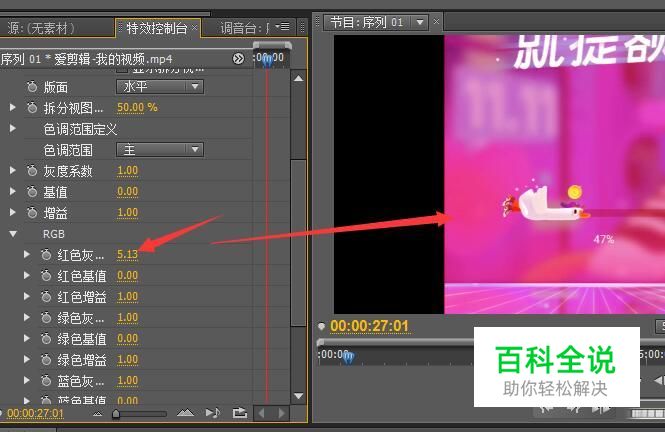This screenshot has height=432, width=665.
Task: Toggle stopwatch for 绿色增益
Action: click(x=46, y=360)
